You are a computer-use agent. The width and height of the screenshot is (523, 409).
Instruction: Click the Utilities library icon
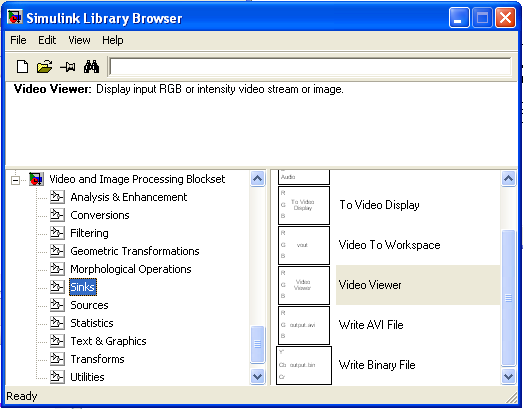57,377
